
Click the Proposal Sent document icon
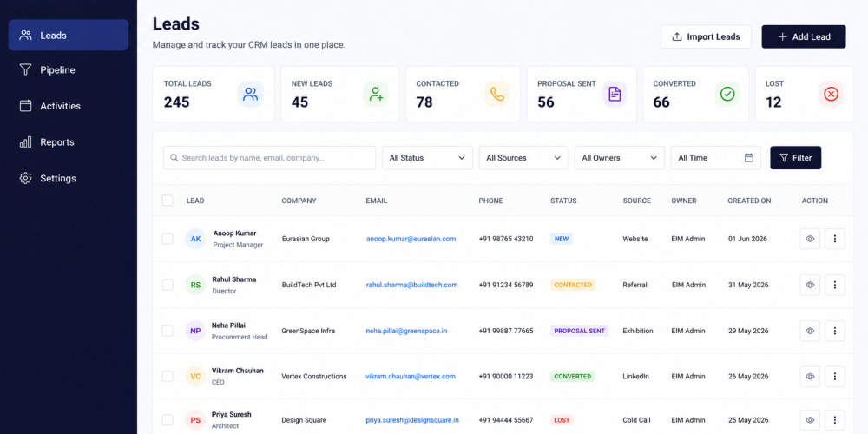[615, 94]
